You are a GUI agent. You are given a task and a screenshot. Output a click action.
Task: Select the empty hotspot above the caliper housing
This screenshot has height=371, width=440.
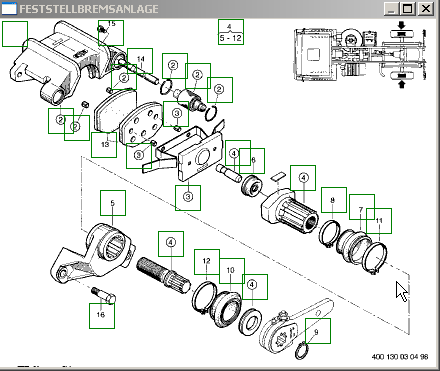click(15, 34)
